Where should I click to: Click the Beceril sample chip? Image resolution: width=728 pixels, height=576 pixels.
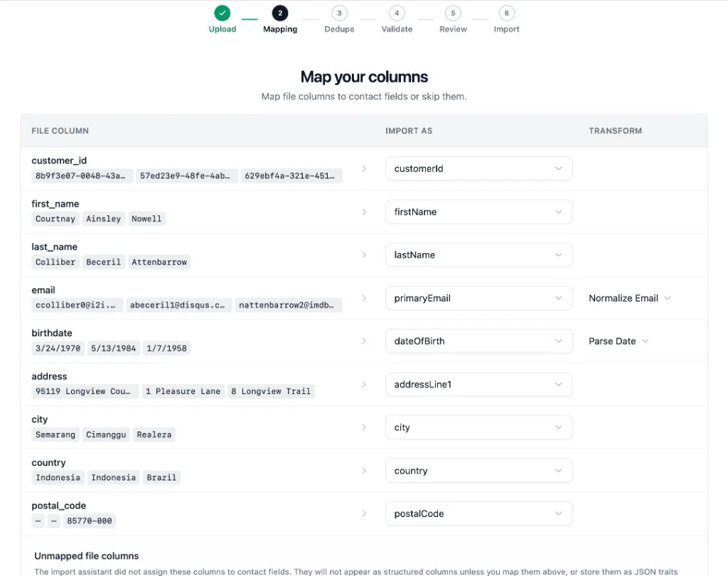104,262
